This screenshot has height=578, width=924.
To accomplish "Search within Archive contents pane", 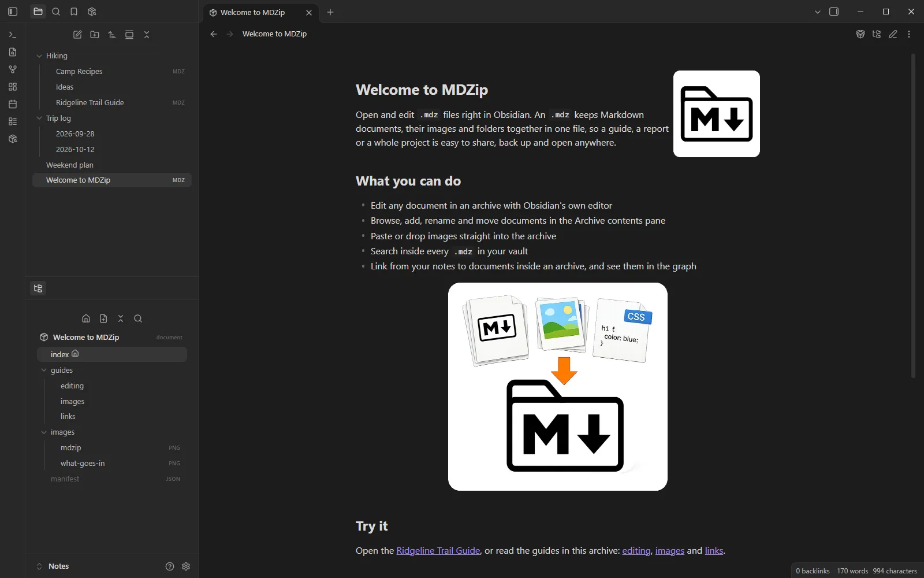I will pyautogui.click(x=138, y=318).
